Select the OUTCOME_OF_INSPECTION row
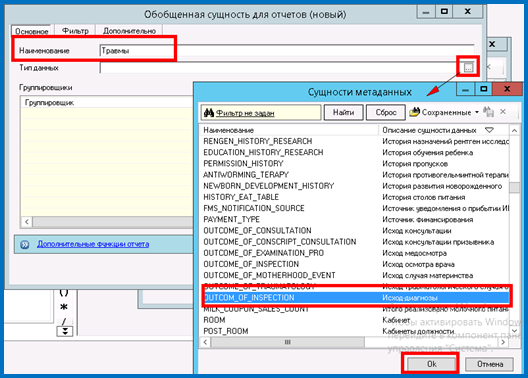The image size is (528, 378). [x=355, y=264]
